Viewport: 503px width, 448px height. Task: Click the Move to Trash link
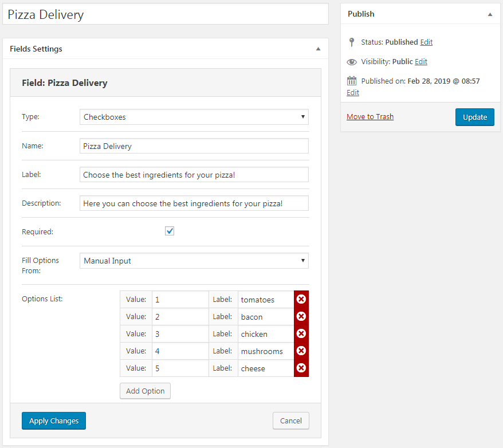coord(370,116)
